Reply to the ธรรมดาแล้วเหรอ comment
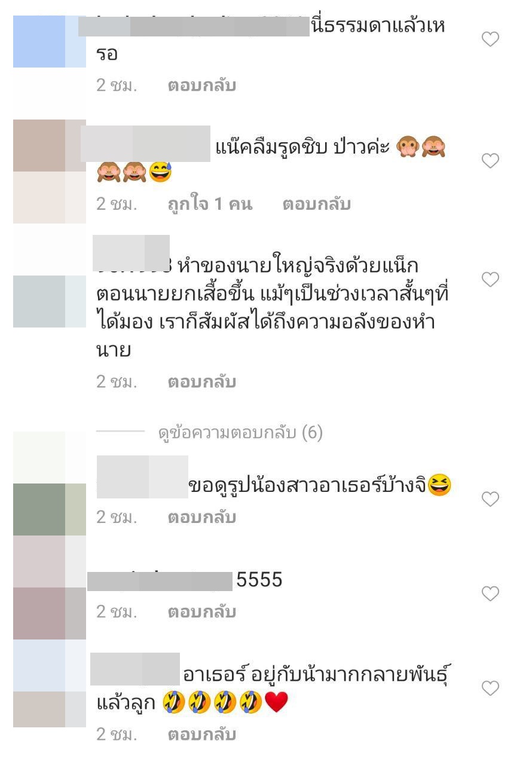Image resolution: width=532 pixels, height=765 pixels. pyautogui.click(x=202, y=85)
